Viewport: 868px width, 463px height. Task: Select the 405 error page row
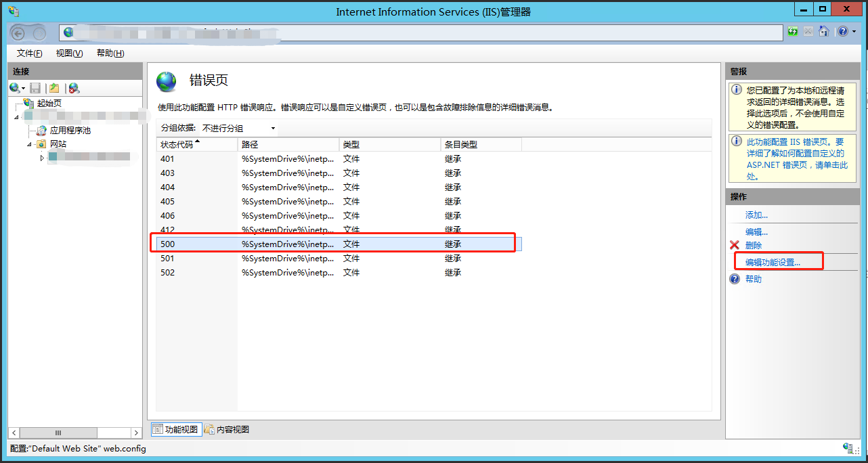(339, 201)
